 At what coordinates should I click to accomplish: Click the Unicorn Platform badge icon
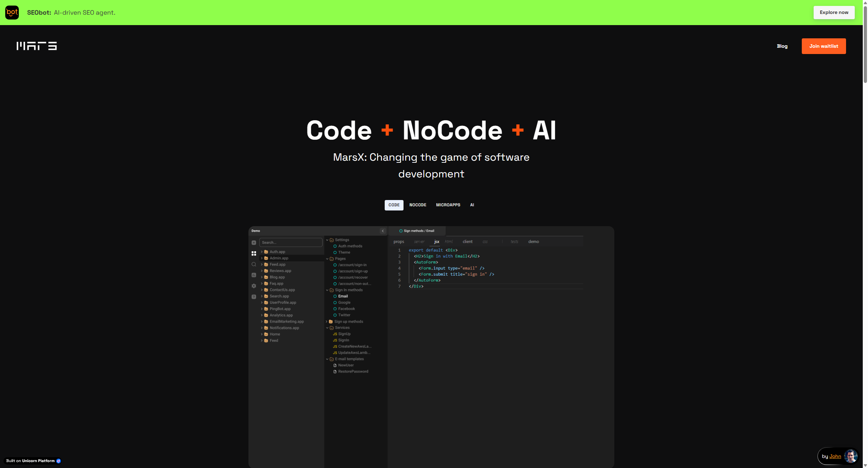[x=59, y=461]
